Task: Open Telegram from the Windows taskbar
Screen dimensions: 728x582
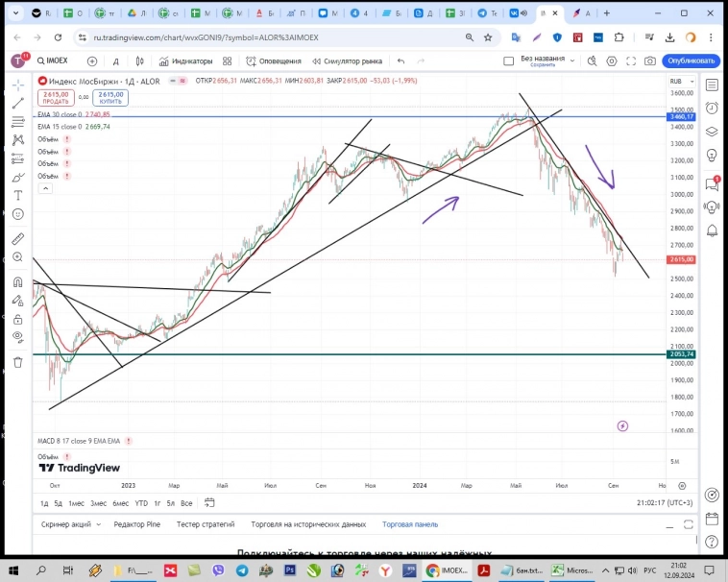Action: pyautogui.click(x=242, y=570)
